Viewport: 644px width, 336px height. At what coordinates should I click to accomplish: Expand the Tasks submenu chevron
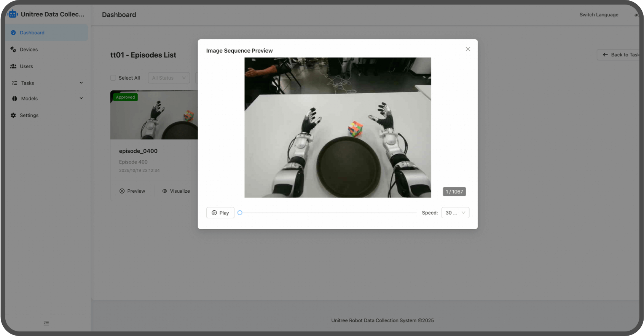coord(81,83)
